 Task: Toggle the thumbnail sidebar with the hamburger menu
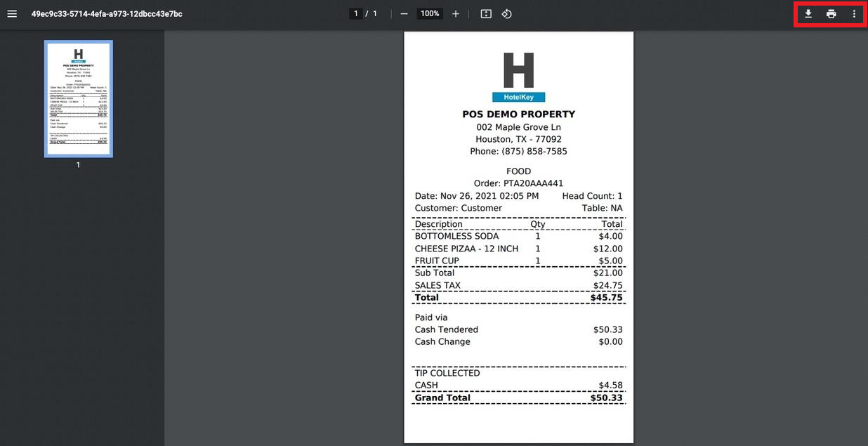11,13
